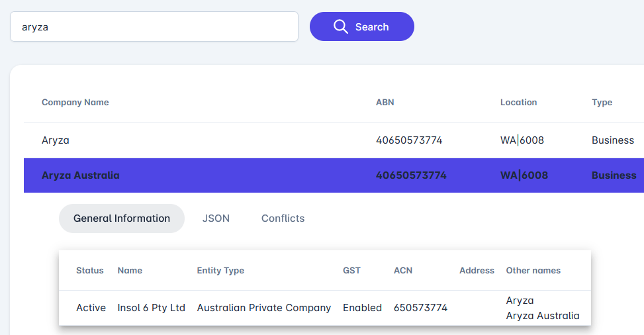Click the Type column header
Viewport: 644px width, 335px height.
click(602, 103)
